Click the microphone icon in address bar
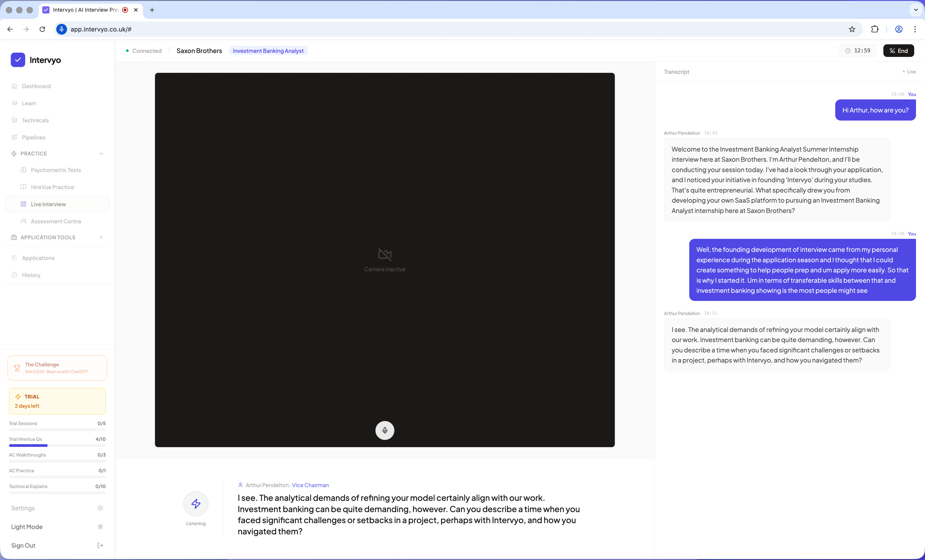Screen dimensions: 925x560 coord(62,29)
